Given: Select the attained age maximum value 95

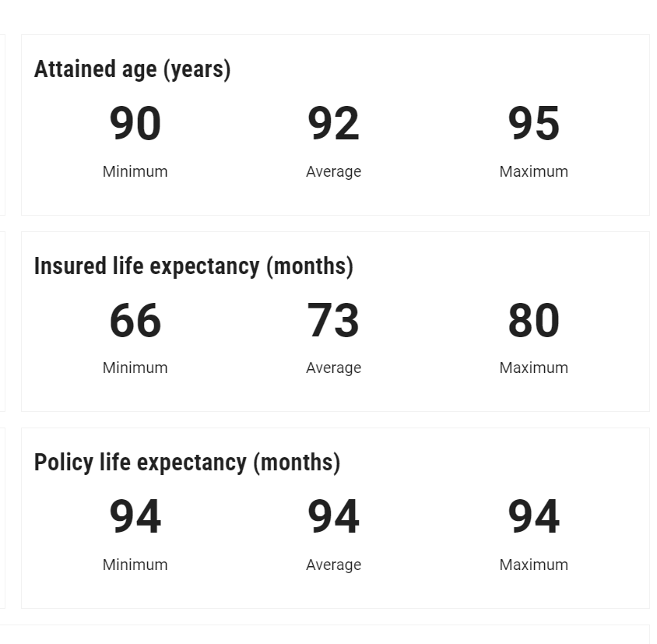Looking at the screenshot, I should click(x=534, y=125).
